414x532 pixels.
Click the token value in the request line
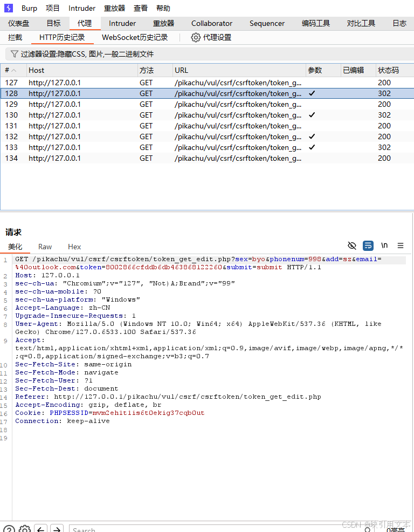tap(164, 268)
